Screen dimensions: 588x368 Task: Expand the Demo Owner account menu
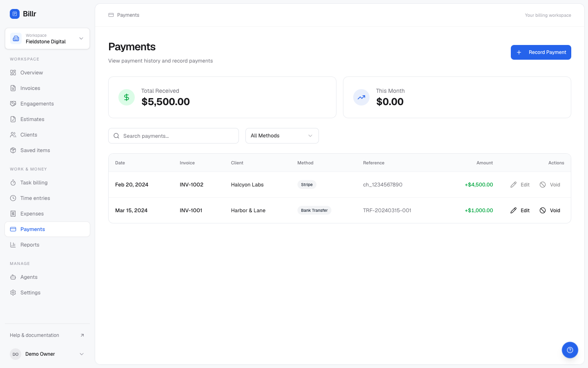47,354
